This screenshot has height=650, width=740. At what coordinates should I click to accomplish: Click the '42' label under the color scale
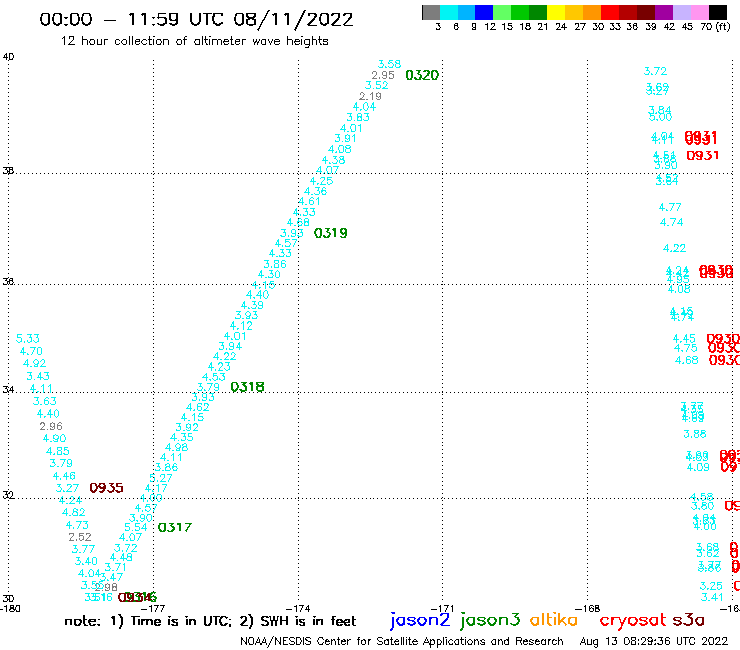669,26
